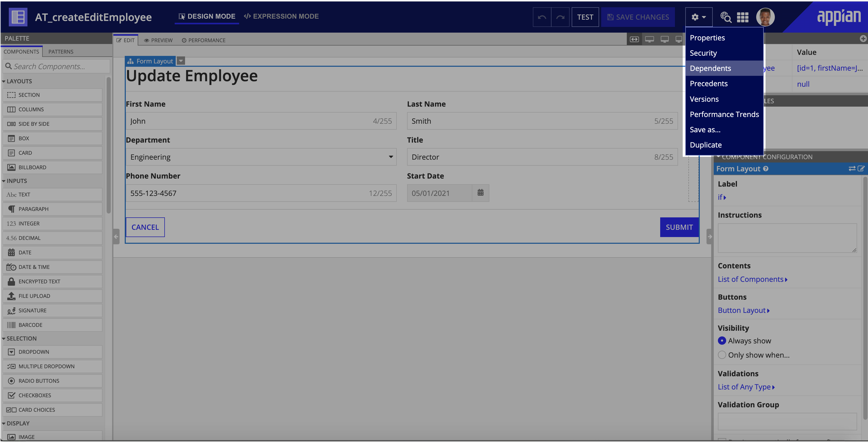This screenshot has height=442, width=868.
Task: Click the Redo arrow icon
Action: [560, 17]
